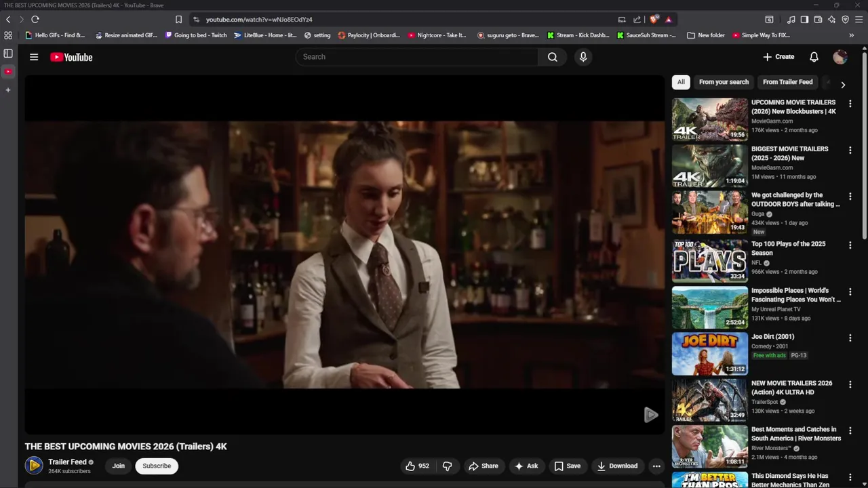Open Going to bed - Twitch bookmark
Viewport: 868px width, 488px height.
tap(196, 35)
